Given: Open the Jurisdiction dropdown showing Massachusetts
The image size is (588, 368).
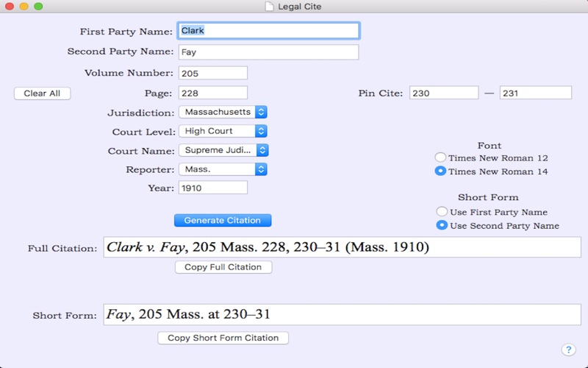Looking at the screenshot, I should 223,112.
